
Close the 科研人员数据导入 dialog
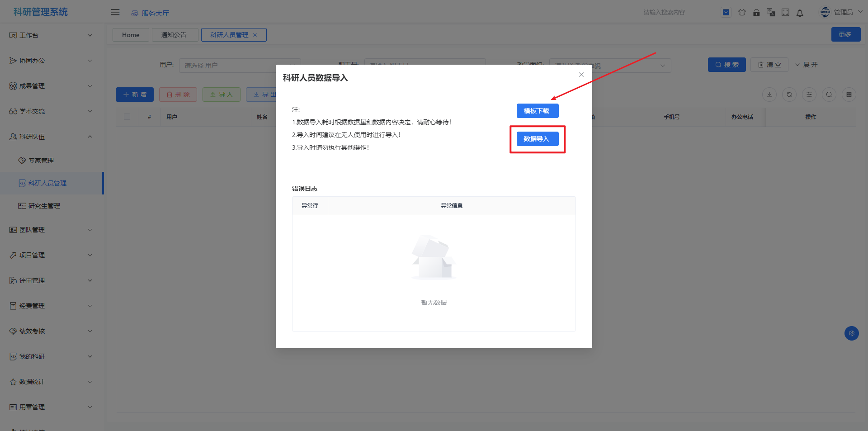click(x=581, y=75)
